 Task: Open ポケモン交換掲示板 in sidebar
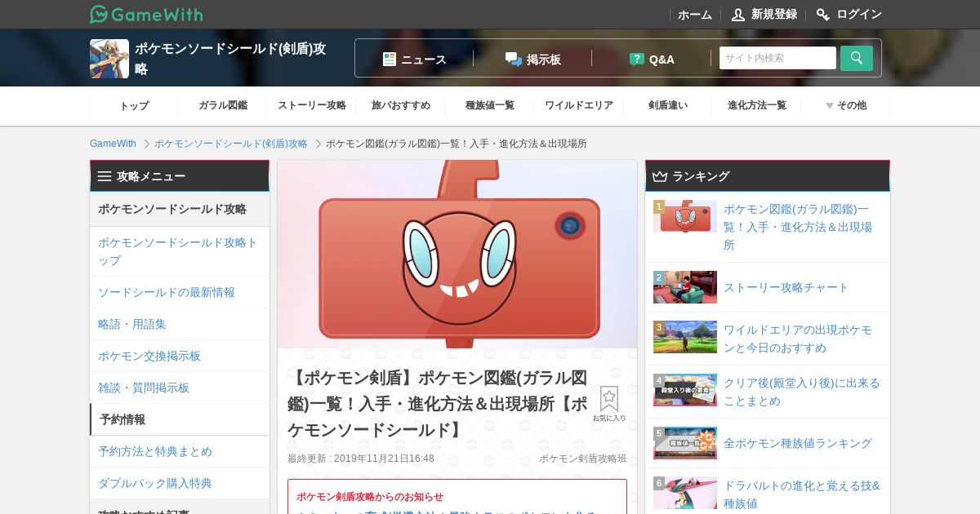click(x=180, y=356)
